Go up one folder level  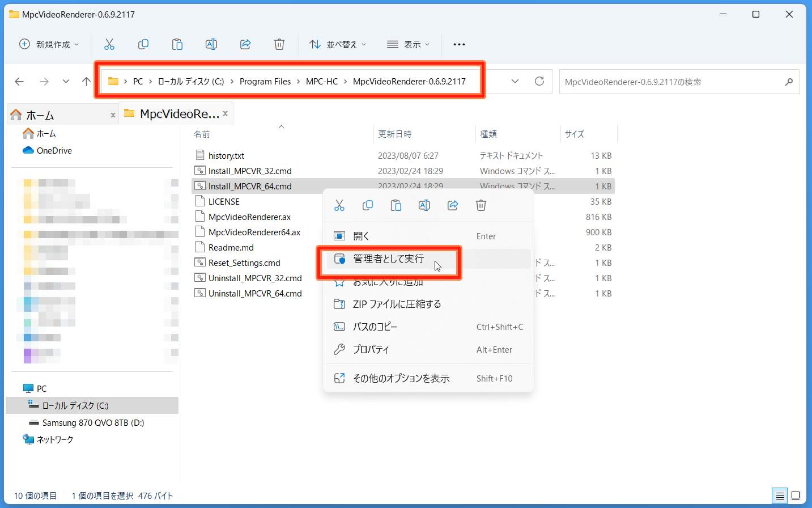[x=86, y=82]
